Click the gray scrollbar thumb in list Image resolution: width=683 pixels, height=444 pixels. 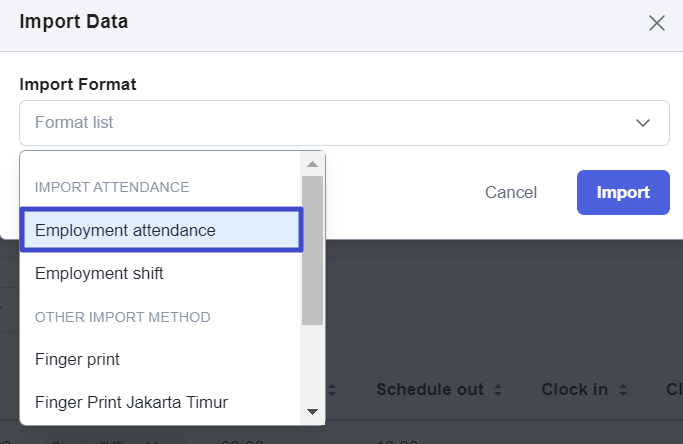[312, 250]
